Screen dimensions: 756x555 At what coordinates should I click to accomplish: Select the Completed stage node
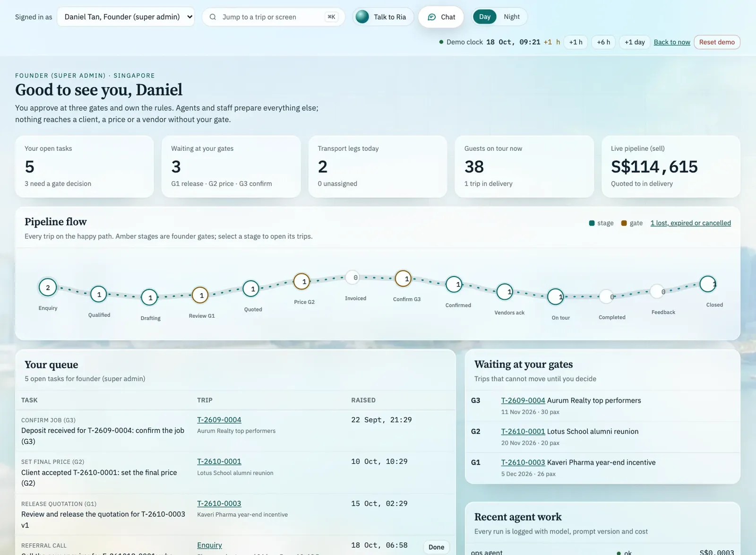coord(607,297)
